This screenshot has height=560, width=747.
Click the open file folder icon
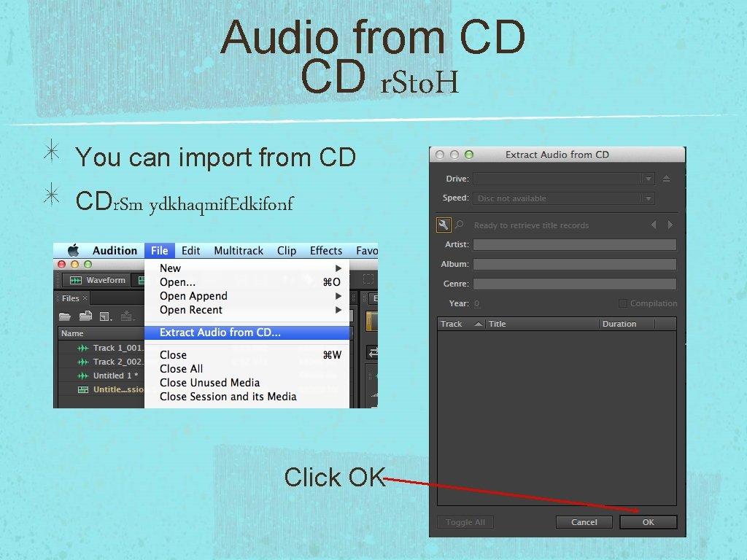pyautogui.click(x=65, y=316)
